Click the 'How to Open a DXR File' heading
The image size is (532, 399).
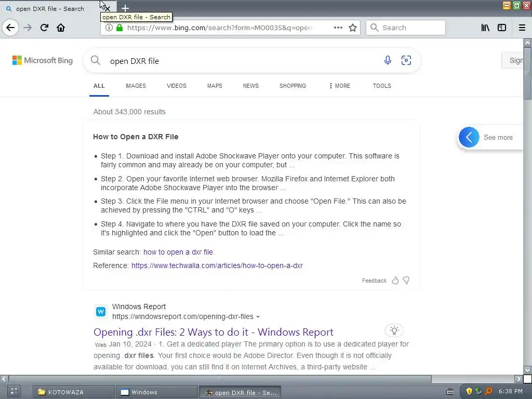(136, 137)
